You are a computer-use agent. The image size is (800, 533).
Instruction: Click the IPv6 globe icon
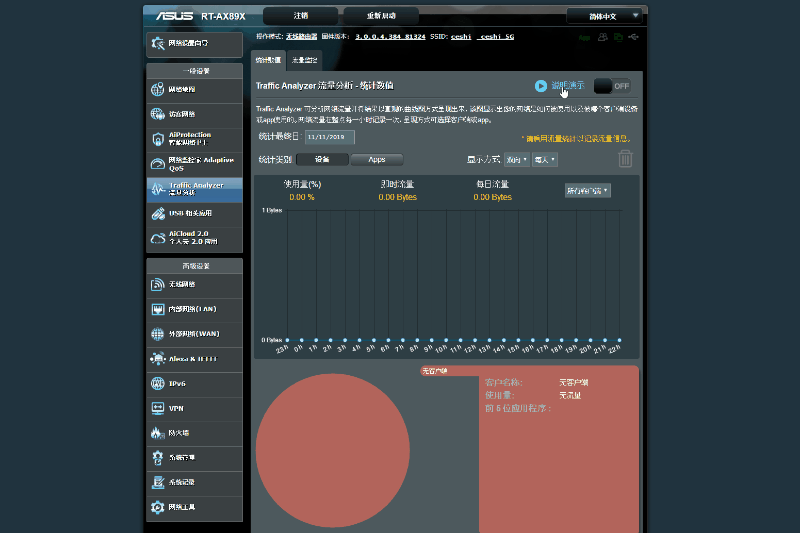pos(158,384)
